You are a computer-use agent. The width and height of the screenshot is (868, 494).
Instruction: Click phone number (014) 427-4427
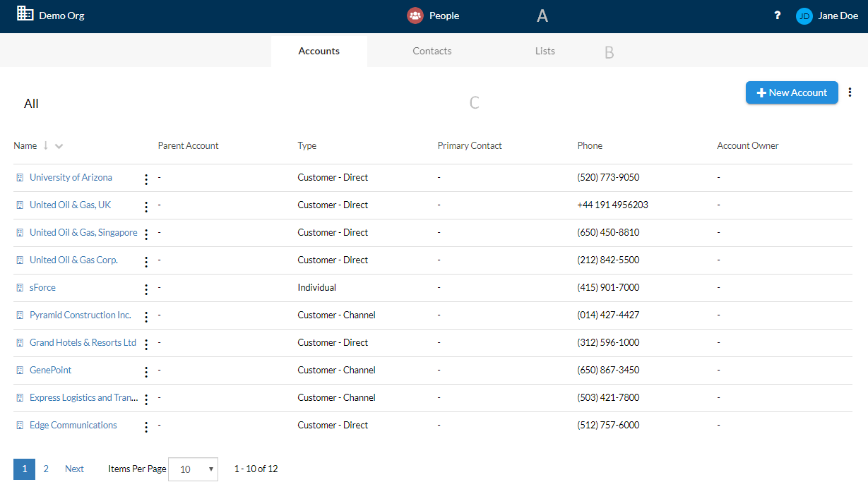(608, 315)
